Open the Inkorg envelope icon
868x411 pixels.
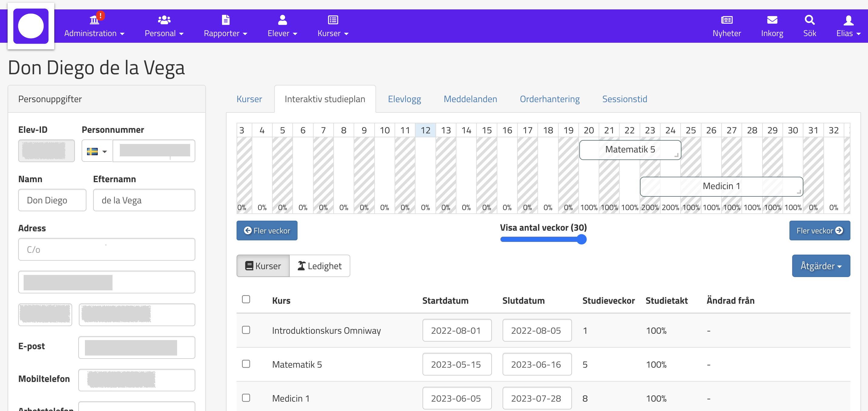click(x=772, y=20)
